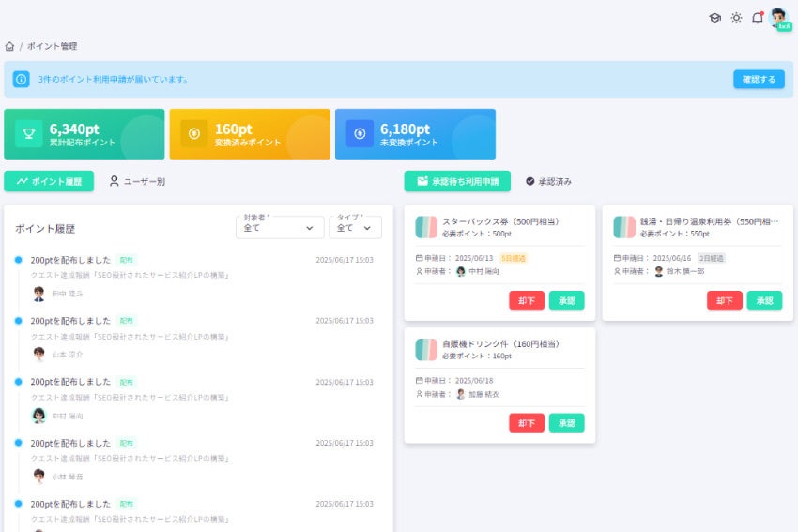Open the graduation cap tutorial icon
This screenshot has height=532, width=798.
click(714, 18)
